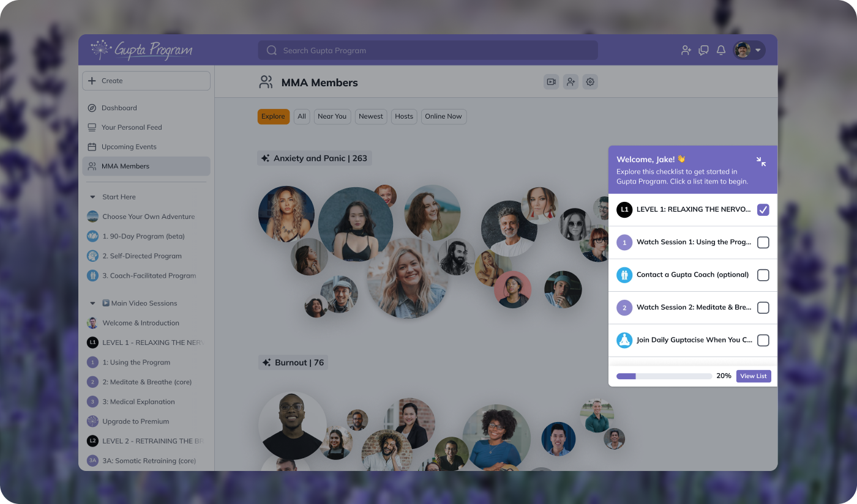This screenshot has height=504, width=857.
Task: Open 2: Meditate & Breathe (core)
Action: 146,382
